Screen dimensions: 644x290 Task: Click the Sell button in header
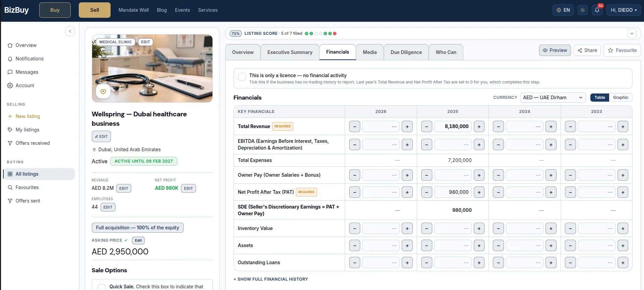tap(94, 10)
